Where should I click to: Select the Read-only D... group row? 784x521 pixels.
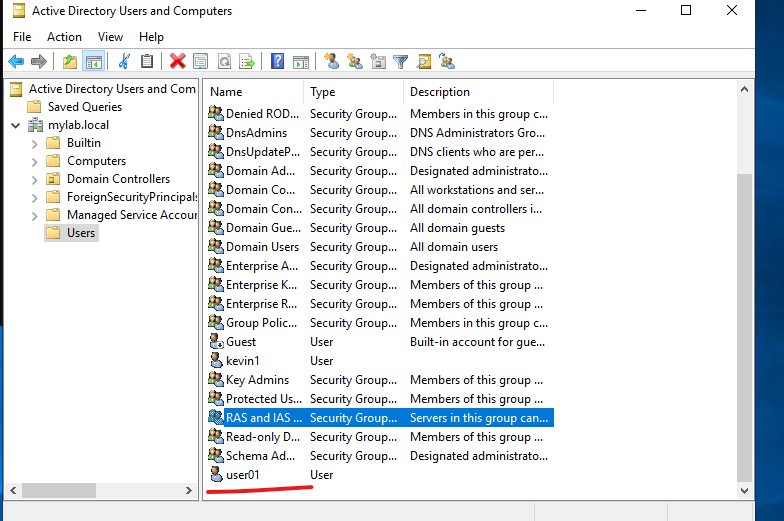380,436
